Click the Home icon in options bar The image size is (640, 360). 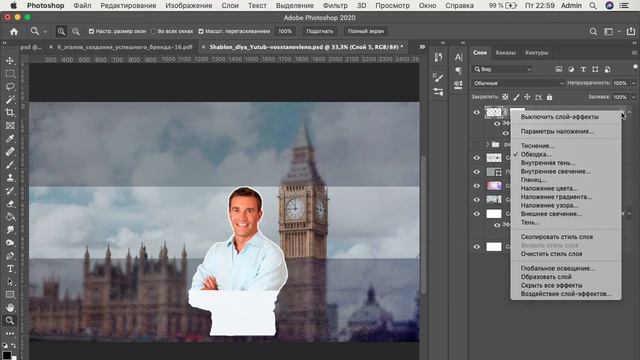pos(14,31)
